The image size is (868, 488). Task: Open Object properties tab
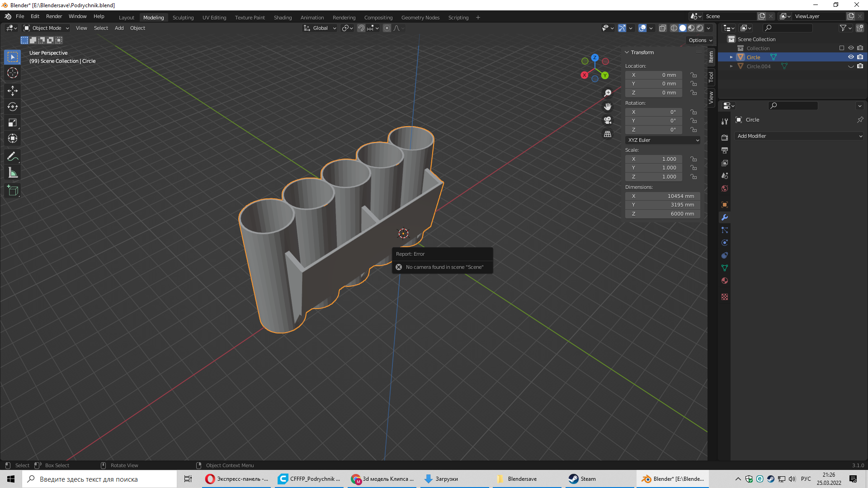click(725, 205)
